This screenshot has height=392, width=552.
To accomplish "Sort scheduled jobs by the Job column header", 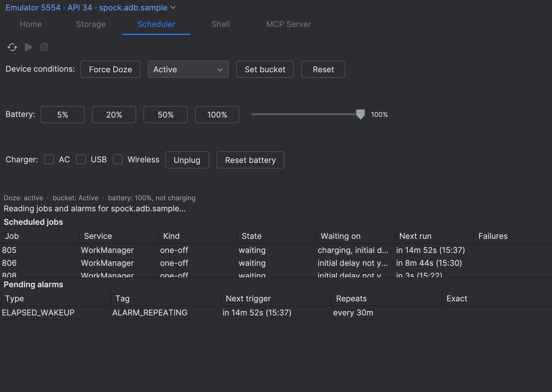I will pyautogui.click(x=39, y=236).
